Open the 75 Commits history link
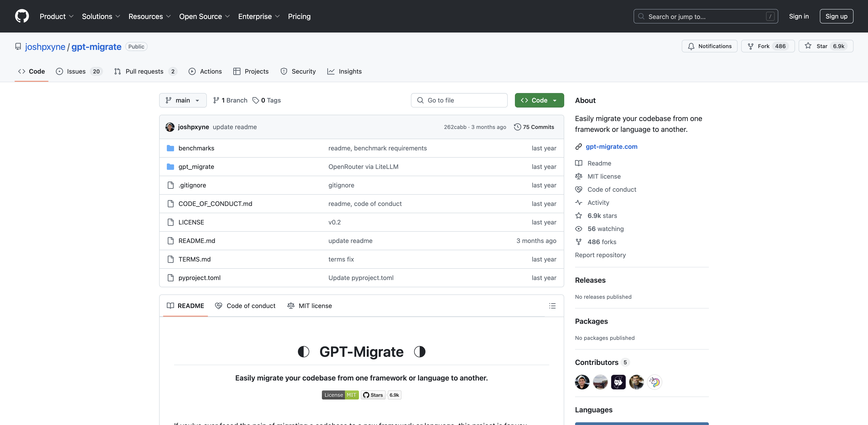Viewport: 868px width, 425px height. (x=534, y=127)
